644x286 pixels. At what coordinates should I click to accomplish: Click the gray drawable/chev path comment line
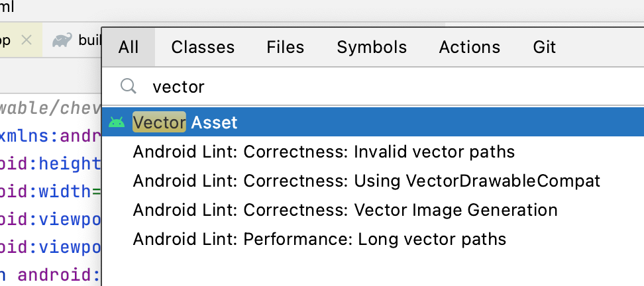pyautogui.click(x=50, y=108)
